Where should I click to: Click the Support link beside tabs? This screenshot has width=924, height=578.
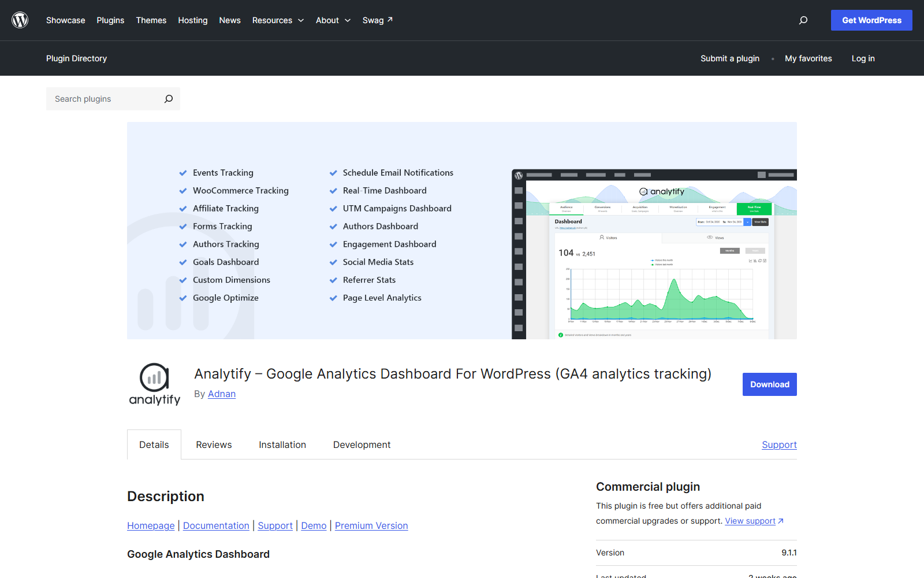pyautogui.click(x=779, y=444)
